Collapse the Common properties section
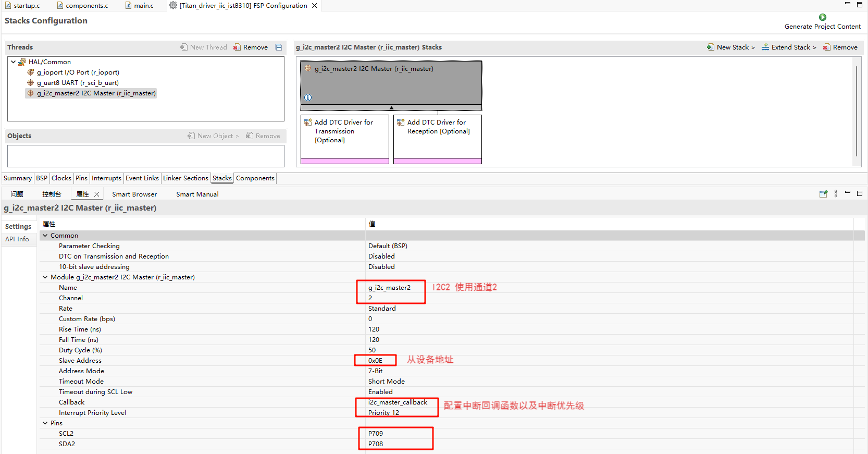Image resolution: width=868 pixels, height=454 pixels. (45, 236)
